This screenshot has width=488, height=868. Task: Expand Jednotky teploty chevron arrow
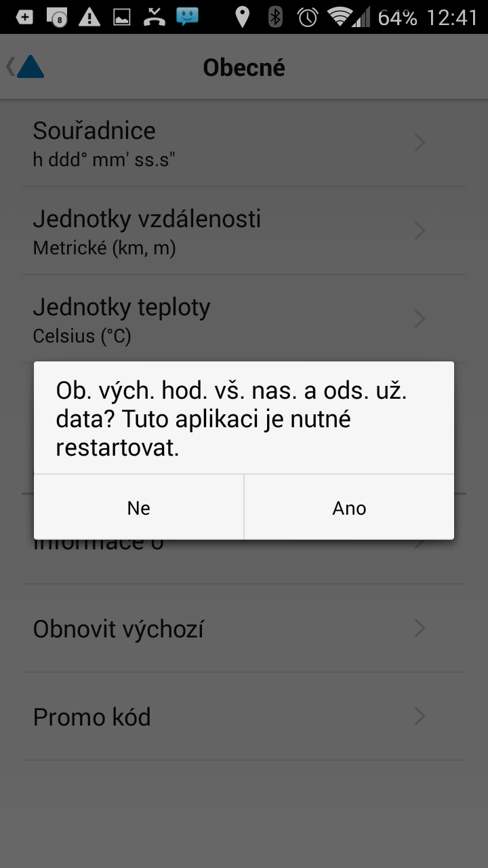click(420, 319)
